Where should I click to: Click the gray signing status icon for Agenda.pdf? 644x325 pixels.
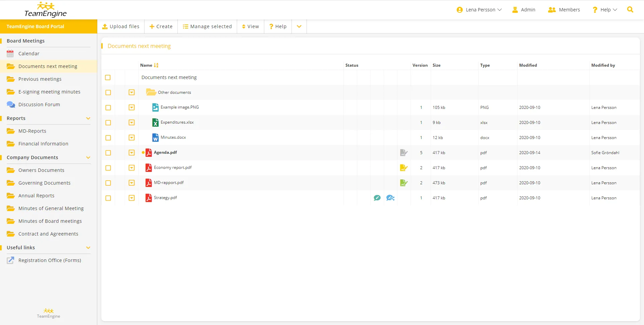tap(404, 153)
